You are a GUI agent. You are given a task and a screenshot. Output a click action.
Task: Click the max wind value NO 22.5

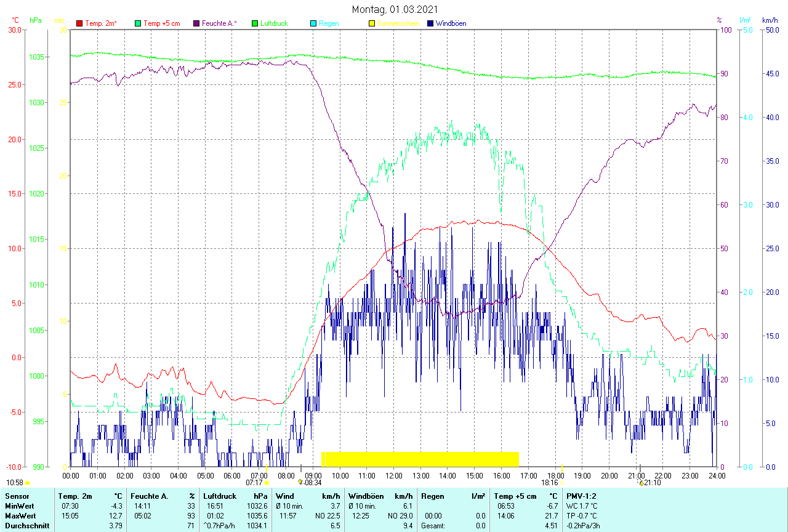[328, 515]
